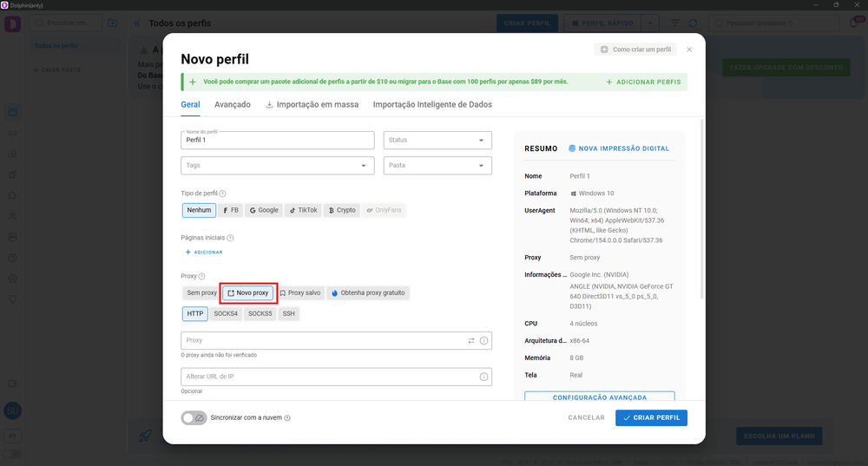868x466 pixels.
Task: Click CRIAR PASTA in sidebar
Action: point(57,70)
